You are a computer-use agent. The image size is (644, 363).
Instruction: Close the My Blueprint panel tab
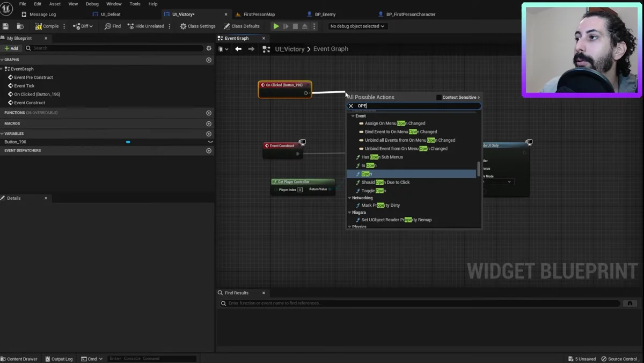[x=46, y=38]
